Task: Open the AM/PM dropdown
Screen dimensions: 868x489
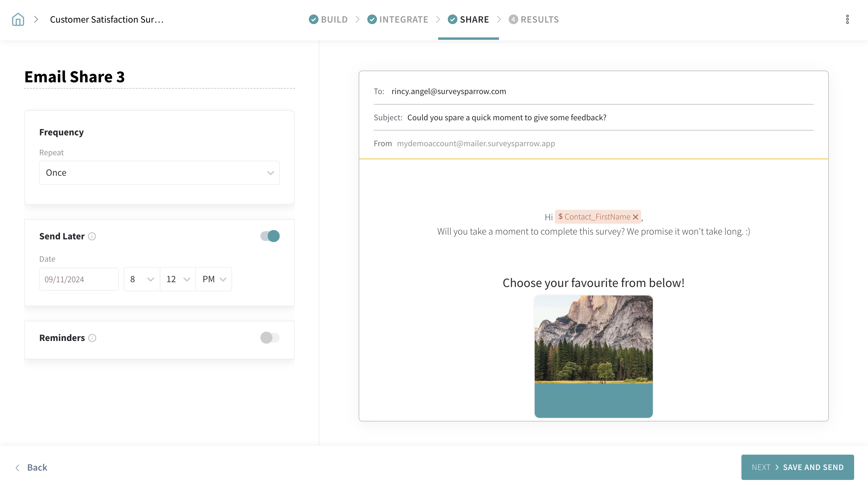Action: tap(214, 279)
